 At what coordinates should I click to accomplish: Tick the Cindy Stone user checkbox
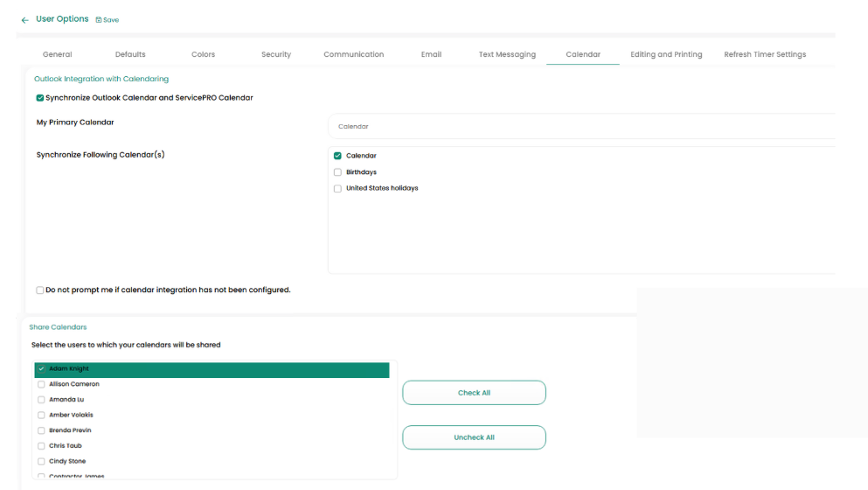click(x=41, y=461)
